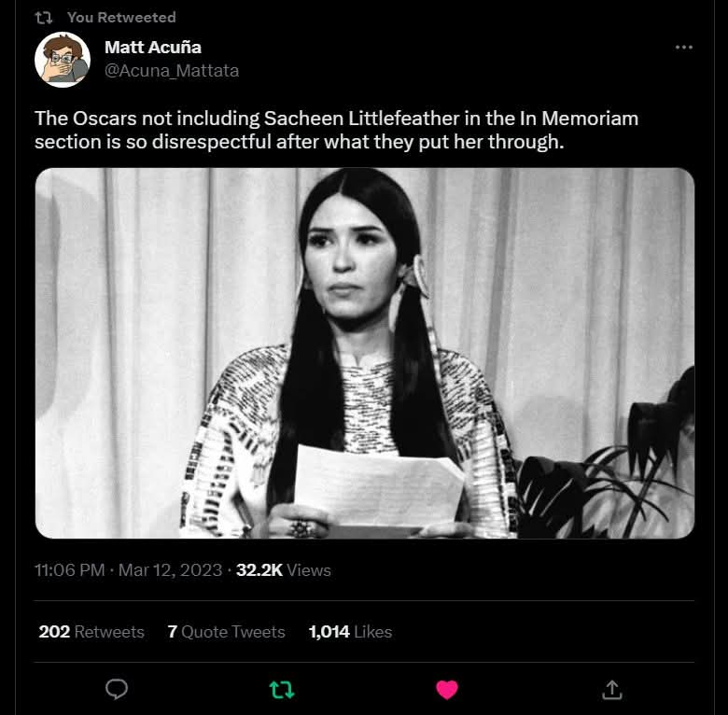Click the sheet of paper in the photo
728x715 pixels.
(378, 487)
